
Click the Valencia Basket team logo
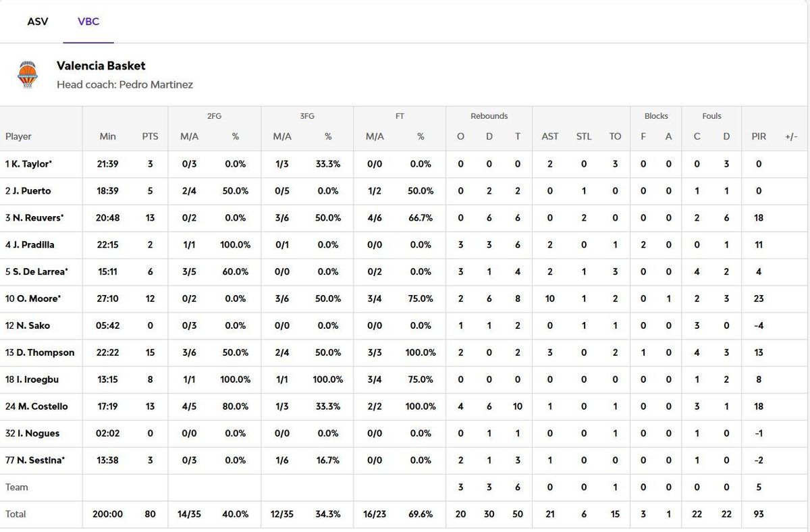point(28,75)
